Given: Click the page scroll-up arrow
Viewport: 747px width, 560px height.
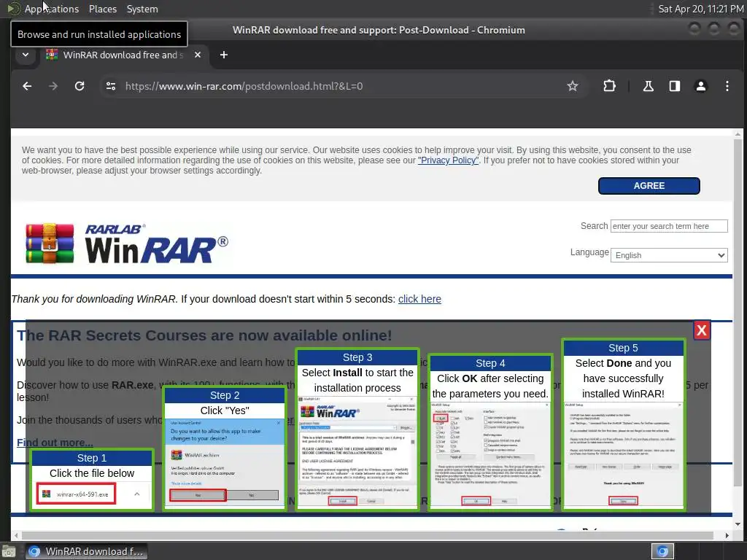Looking at the screenshot, I should tap(738, 134).
